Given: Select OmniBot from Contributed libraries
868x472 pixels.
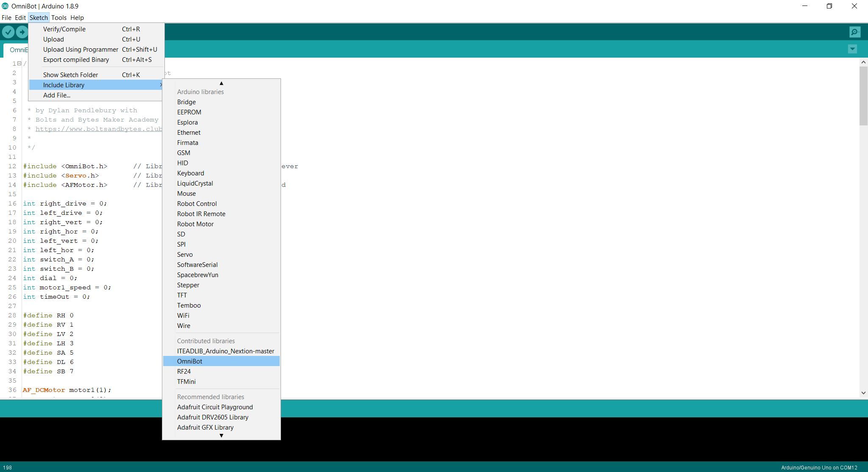Looking at the screenshot, I should point(189,361).
